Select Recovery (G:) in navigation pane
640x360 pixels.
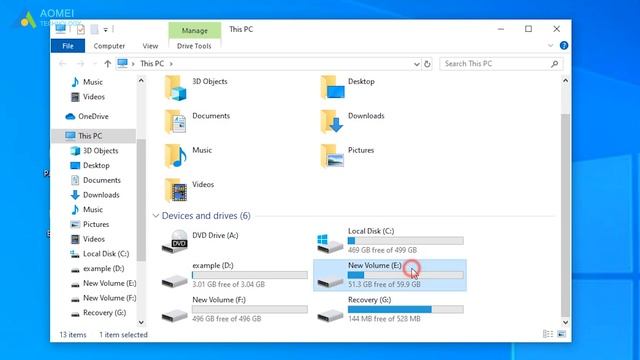point(104,312)
